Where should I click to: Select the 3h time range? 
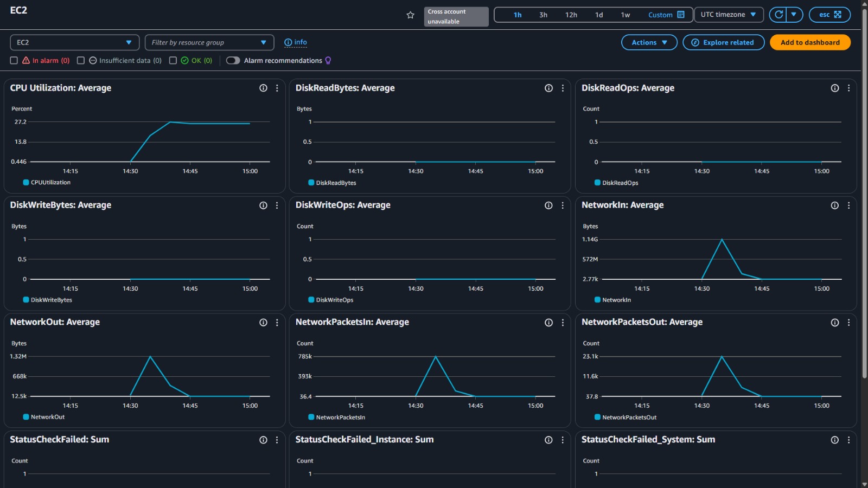pos(543,15)
